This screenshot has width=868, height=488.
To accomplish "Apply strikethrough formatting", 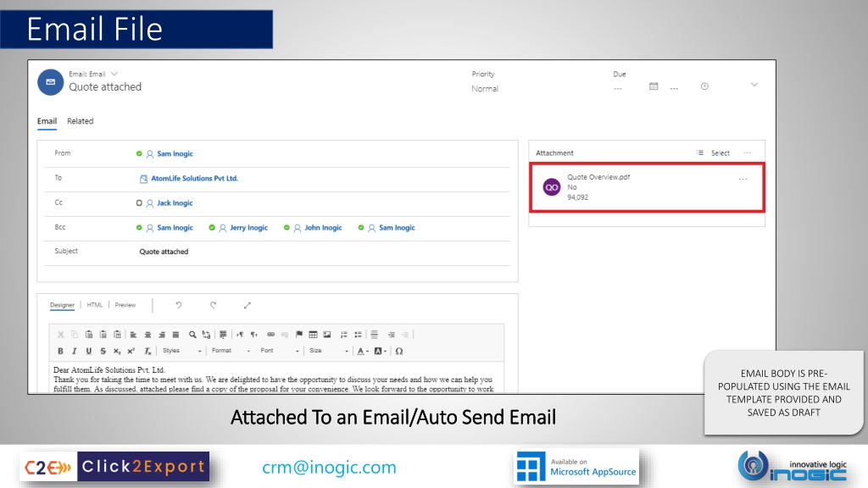I will [103, 351].
